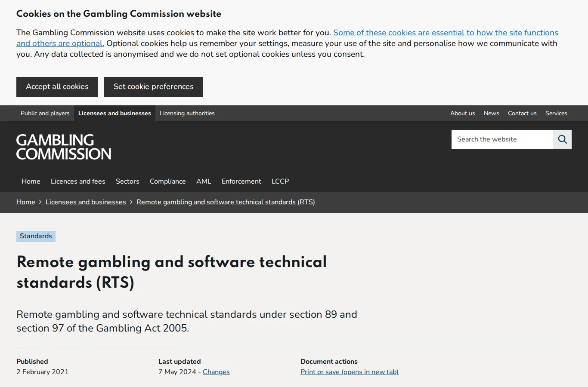Image resolution: width=588 pixels, height=387 pixels.
Task: Select Licensees and businesses tab
Action: pos(115,114)
